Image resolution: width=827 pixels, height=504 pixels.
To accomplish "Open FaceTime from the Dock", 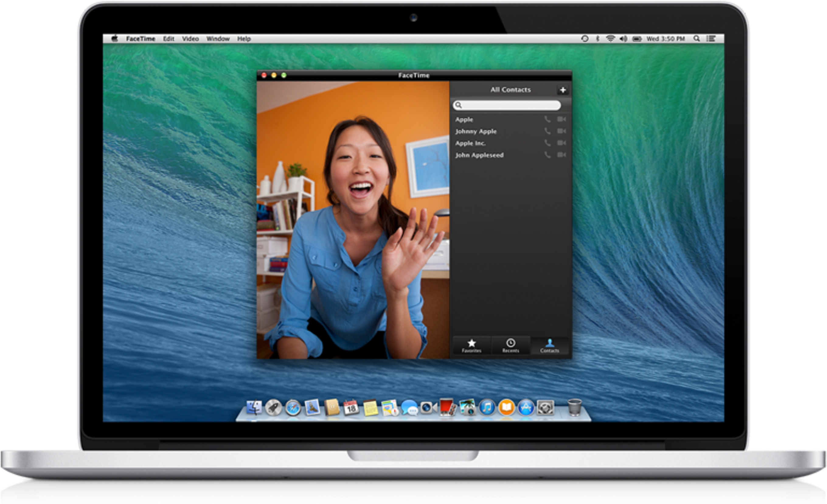I will coord(429,407).
